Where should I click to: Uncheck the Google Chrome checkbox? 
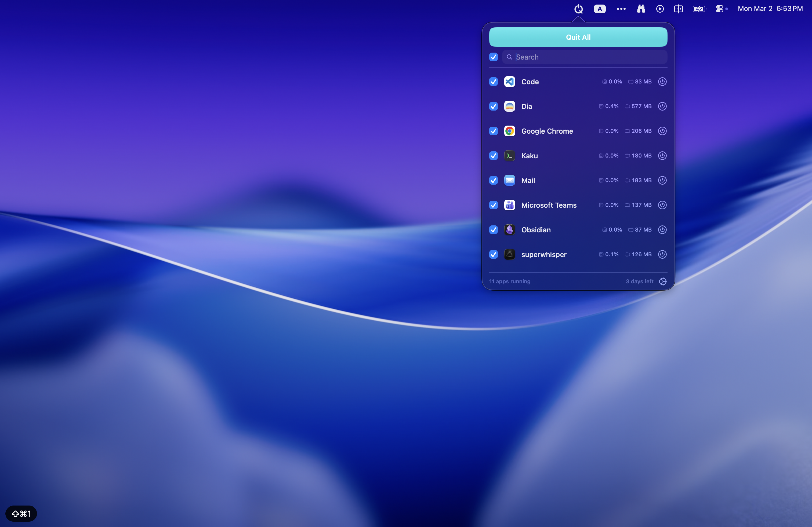(x=493, y=131)
